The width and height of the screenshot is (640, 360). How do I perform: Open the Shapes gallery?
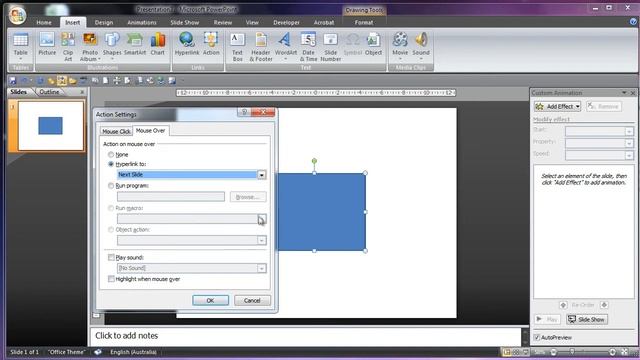[112, 46]
